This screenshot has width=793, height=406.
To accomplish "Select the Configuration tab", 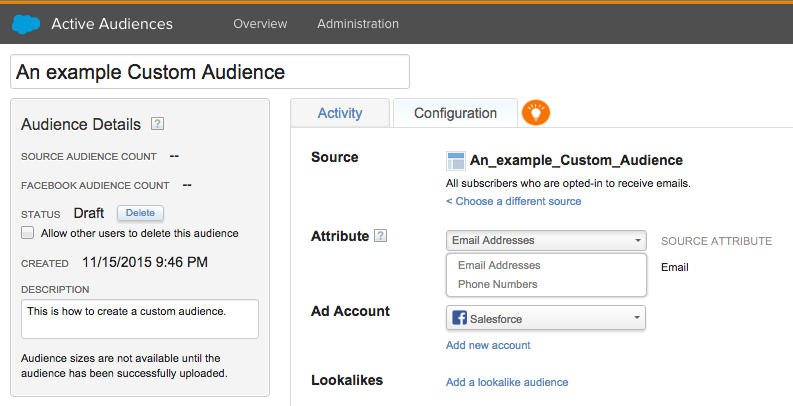I will (455, 113).
